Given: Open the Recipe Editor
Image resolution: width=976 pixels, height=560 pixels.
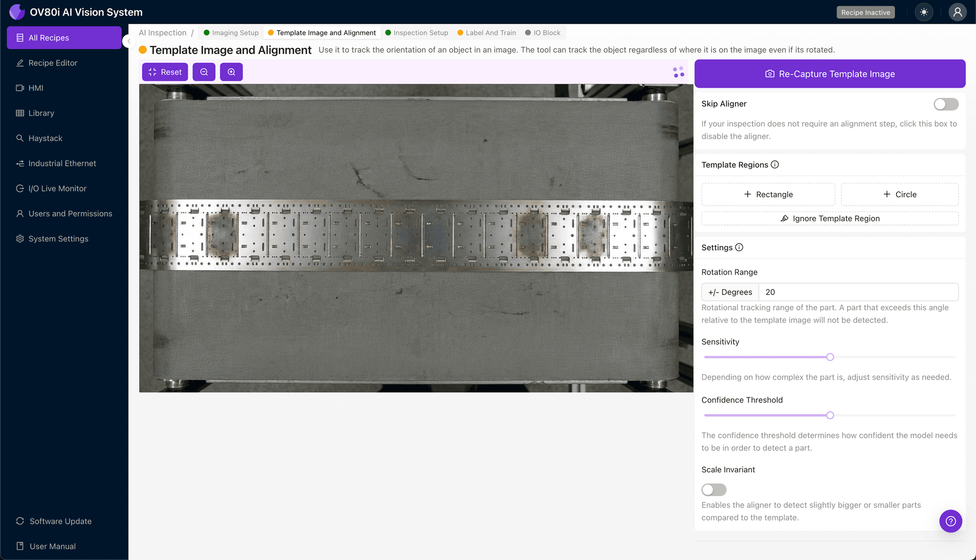Looking at the screenshot, I should click(53, 62).
